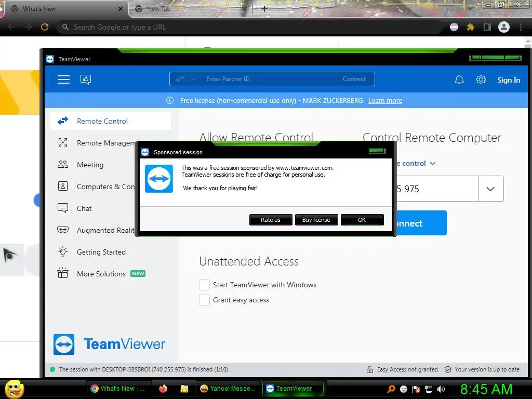Open the notifications bell

pos(459,79)
